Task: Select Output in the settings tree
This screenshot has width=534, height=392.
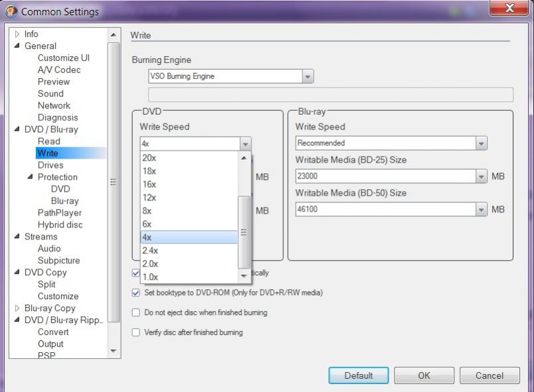Action: (50, 344)
